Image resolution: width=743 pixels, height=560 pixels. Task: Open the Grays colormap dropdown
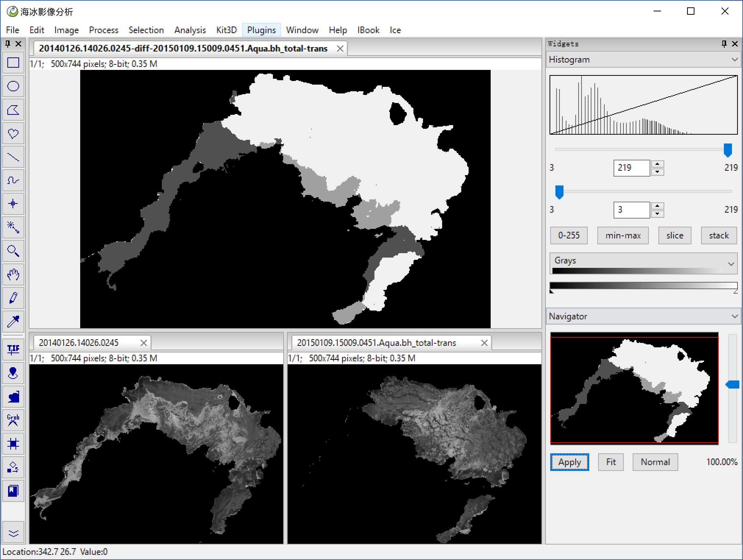[731, 264]
